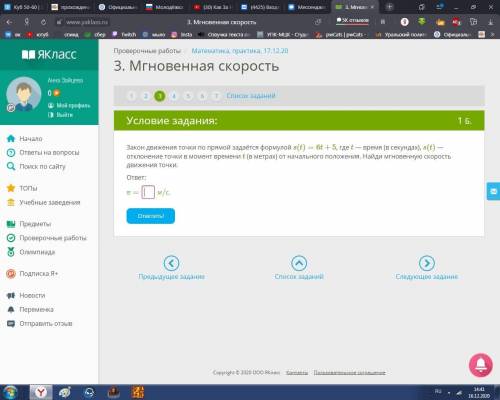Expand bookmarks bar overflow chevron
This screenshot has height=400, width=500.
point(493,34)
